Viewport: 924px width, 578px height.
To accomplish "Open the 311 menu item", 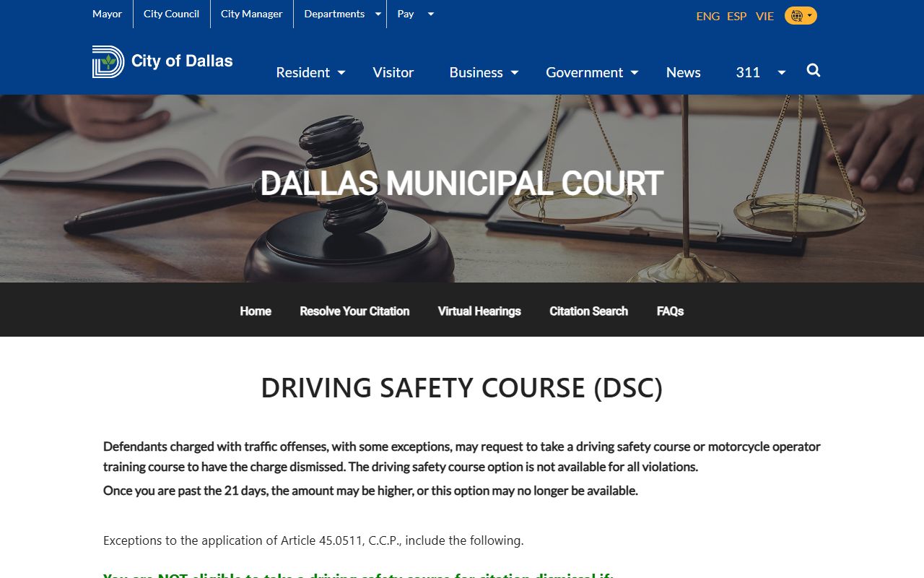I will 748,72.
